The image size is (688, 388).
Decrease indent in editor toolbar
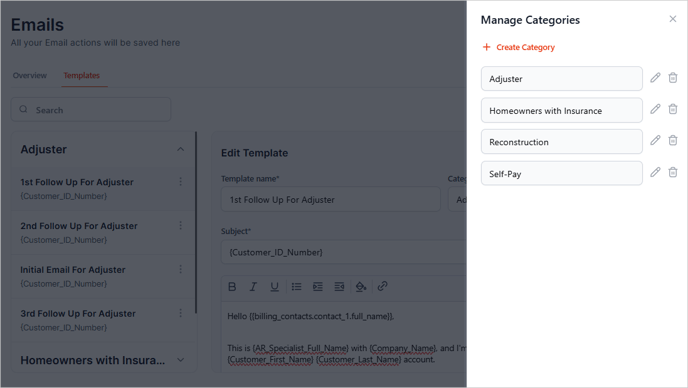click(x=339, y=287)
